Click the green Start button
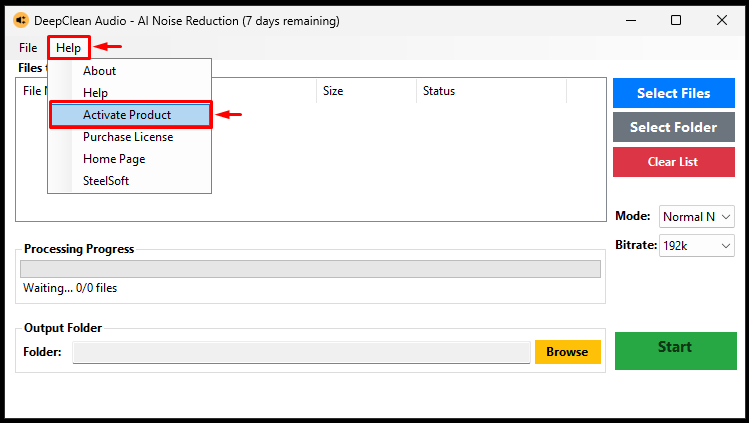749x423 pixels. click(x=675, y=350)
